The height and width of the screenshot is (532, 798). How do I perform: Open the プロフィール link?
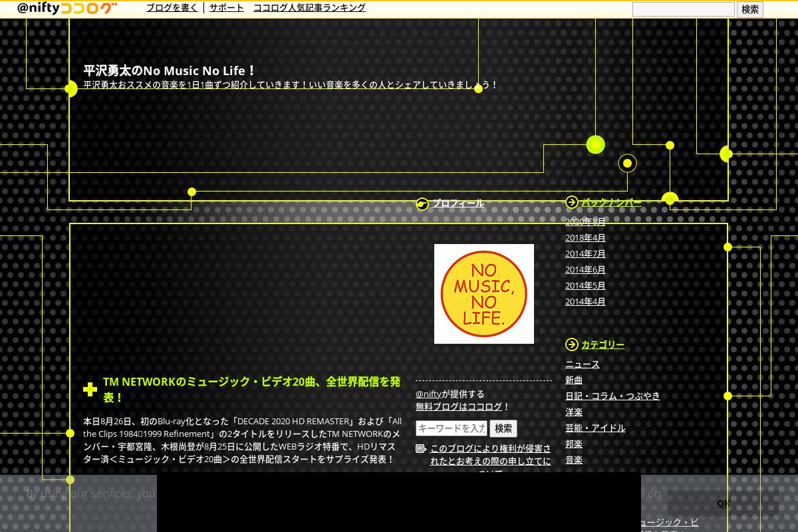pos(458,203)
